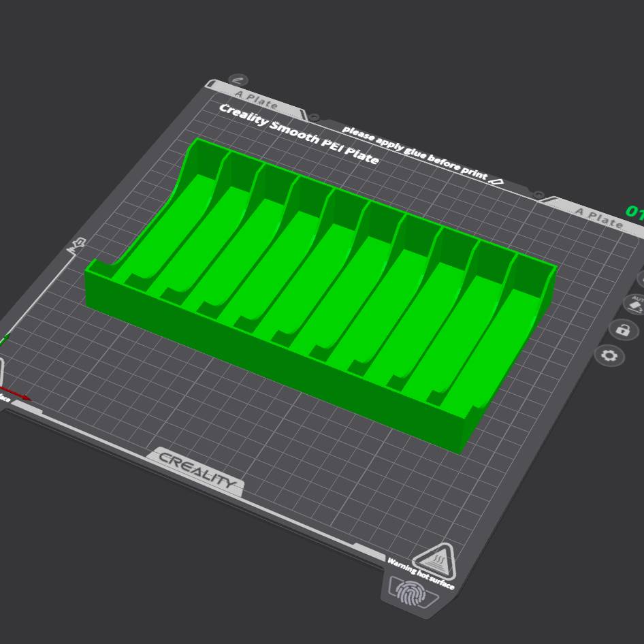Click the glue icon after print text
644x644 pixels.
(496, 181)
